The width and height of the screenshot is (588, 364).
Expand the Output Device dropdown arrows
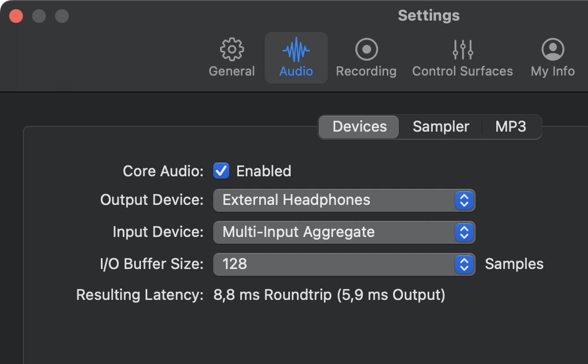click(x=464, y=200)
